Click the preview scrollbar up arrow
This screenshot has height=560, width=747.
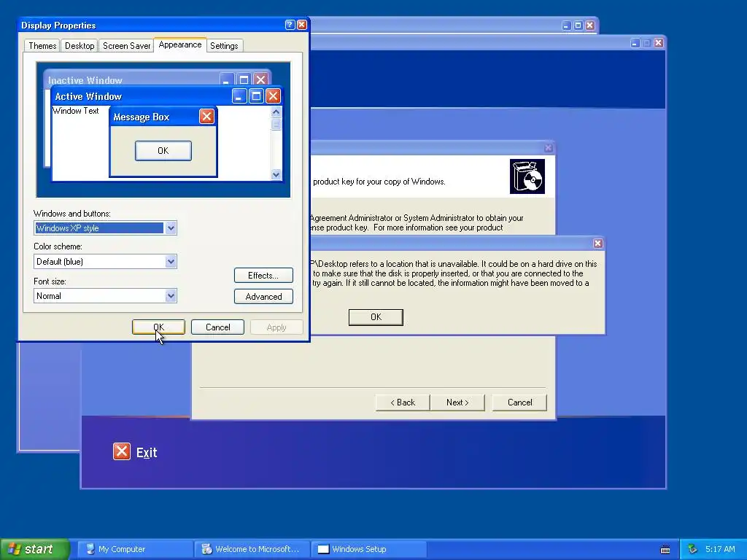(276, 112)
